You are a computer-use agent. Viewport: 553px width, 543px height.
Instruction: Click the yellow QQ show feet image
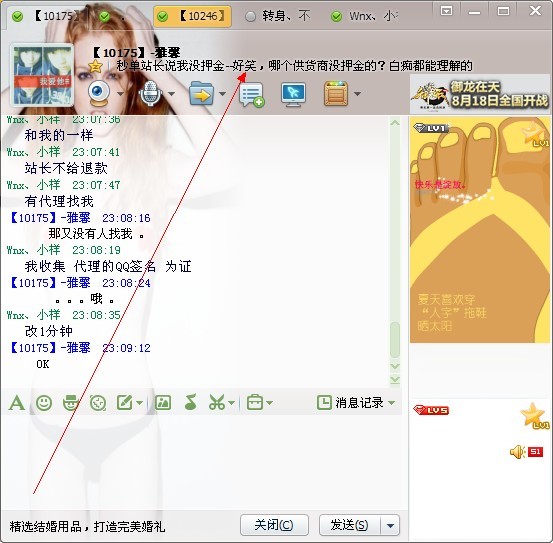click(480, 229)
